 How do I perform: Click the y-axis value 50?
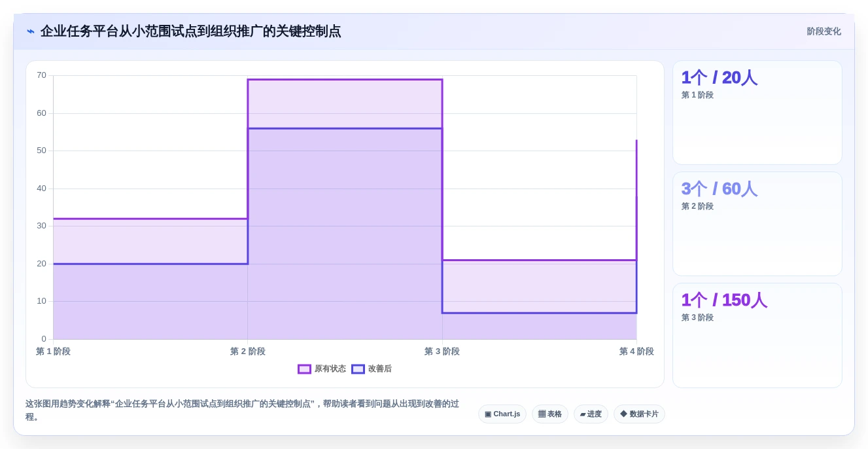(41, 151)
